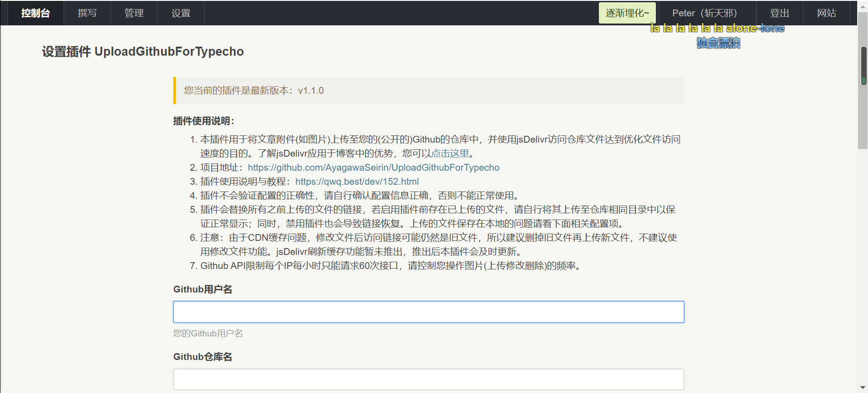Viewport: 868px width, 393px height.
Task: Open the 设置 menu
Action: pyautogui.click(x=181, y=13)
